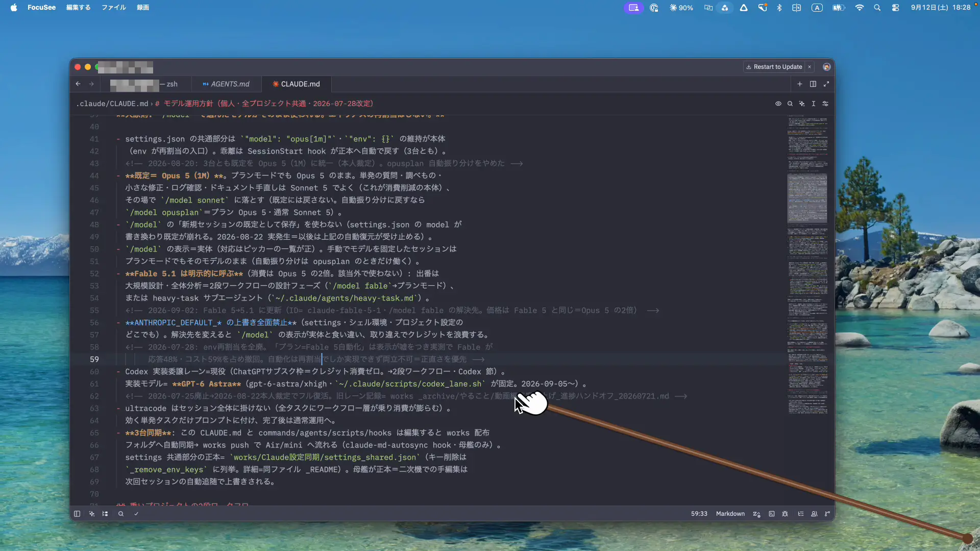980x551 pixels.
Task: Click line number 59 in gutter
Action: (94, 359)
